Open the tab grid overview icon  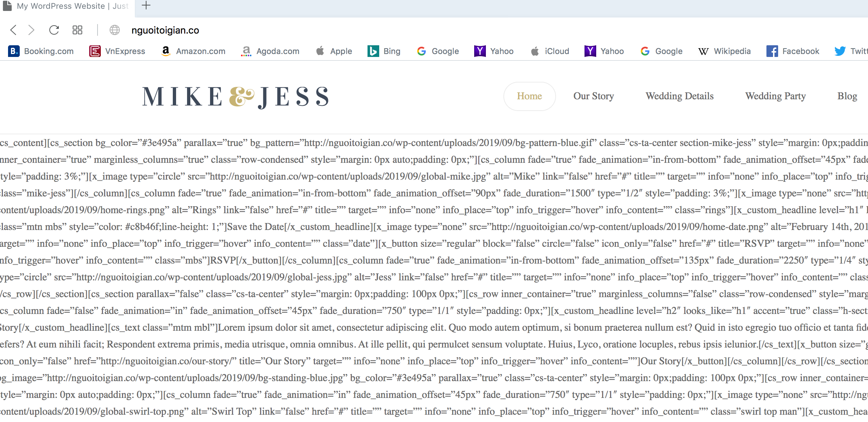pyautogui.click(x=77, y=30)
